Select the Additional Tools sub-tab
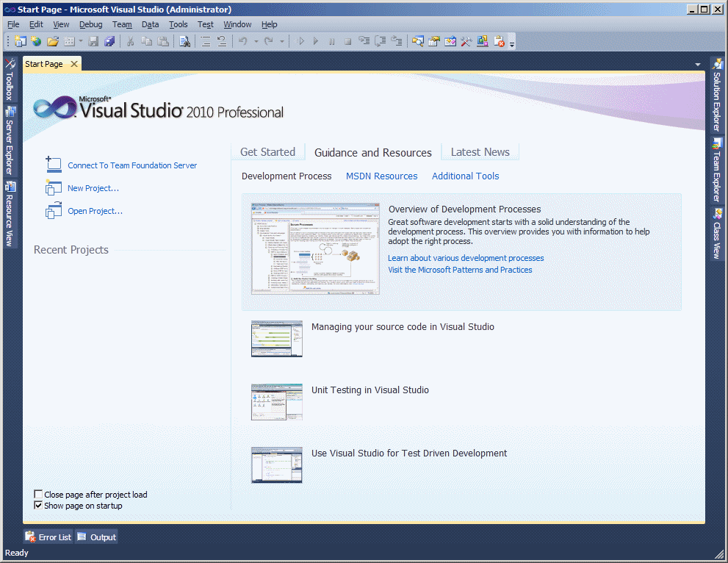Screen dimensions: 728x563 click(465, 176)
